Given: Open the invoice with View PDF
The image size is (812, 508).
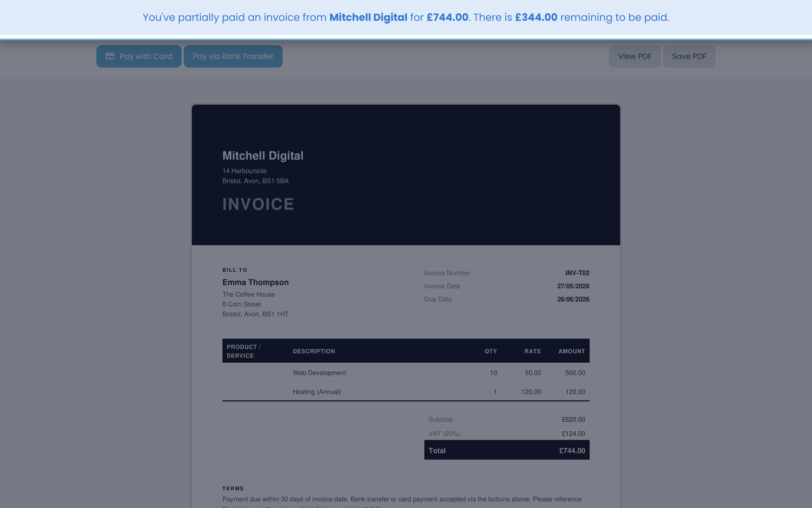Looking at the screenshot, I should [634, 56].
